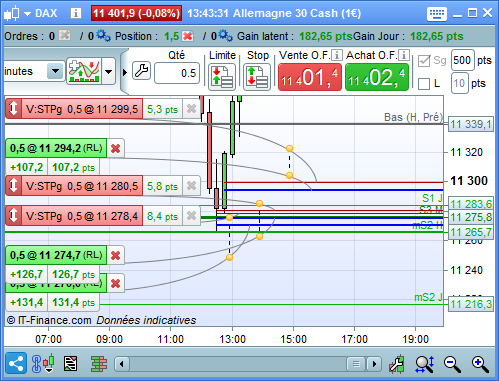The image size is (499, 381).
Task: Select the 0,5 @ 11 294,2 position label
Action: click(x=56, y=148)
